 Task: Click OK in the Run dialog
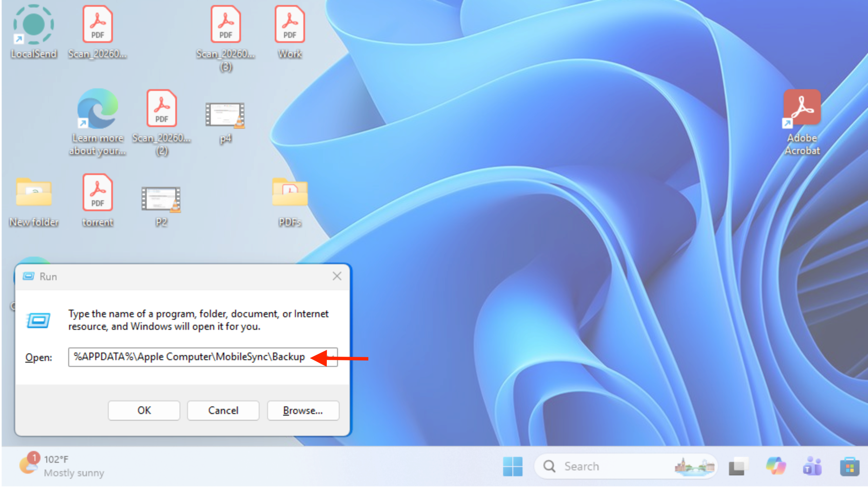[144, 410]
